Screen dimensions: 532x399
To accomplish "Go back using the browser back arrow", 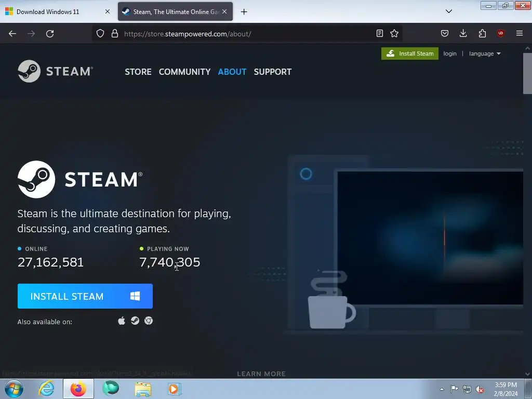I will click(12, 34).
